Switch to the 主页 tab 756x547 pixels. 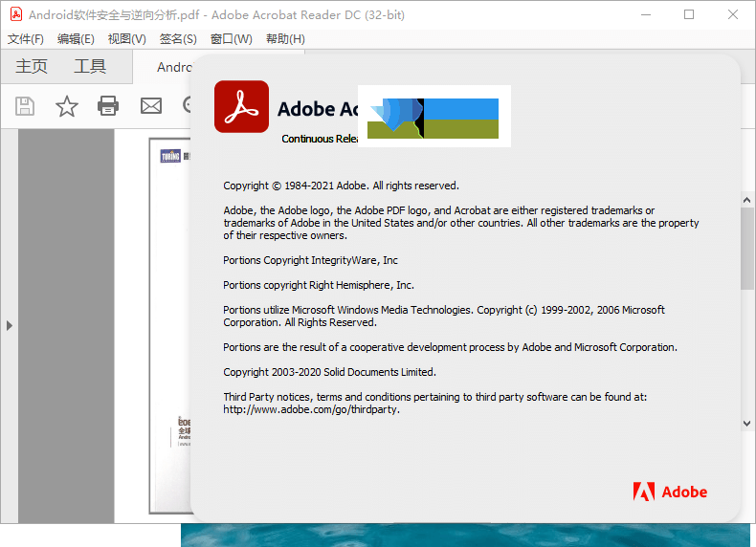[32, 67]
